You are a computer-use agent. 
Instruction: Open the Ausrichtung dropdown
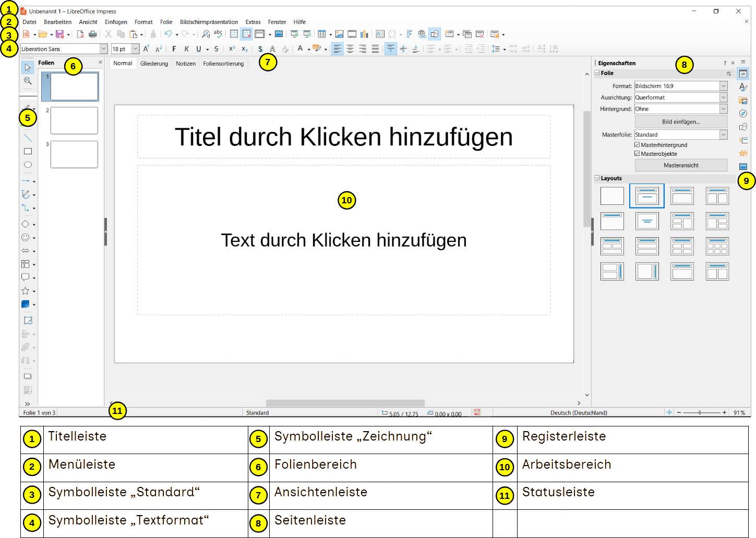[724, 97]
